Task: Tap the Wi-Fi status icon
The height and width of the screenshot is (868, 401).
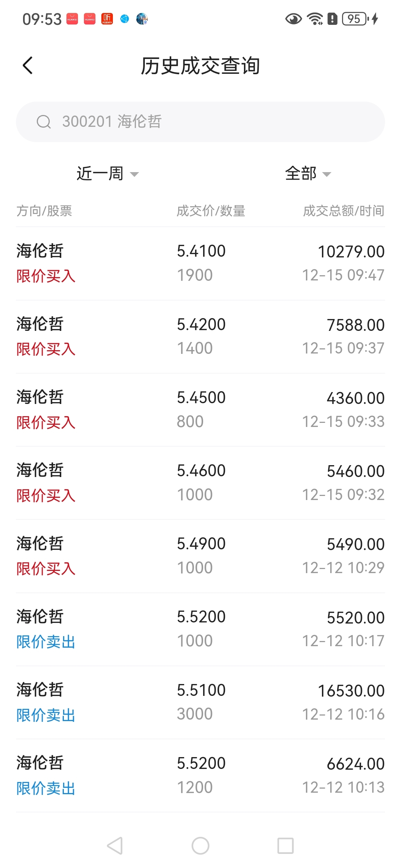Action: [x=315, y=19]
